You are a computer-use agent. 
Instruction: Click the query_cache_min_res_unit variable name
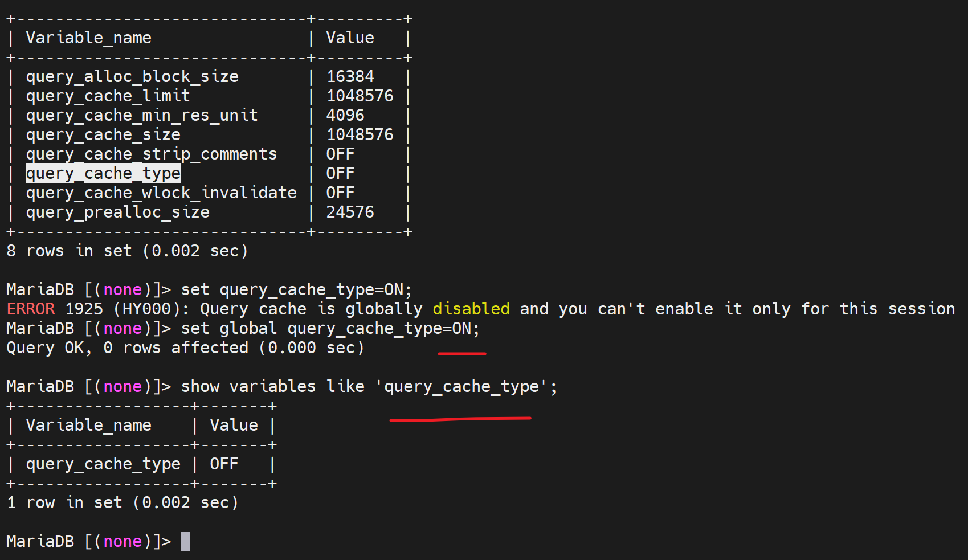click(x=142, y=115)
